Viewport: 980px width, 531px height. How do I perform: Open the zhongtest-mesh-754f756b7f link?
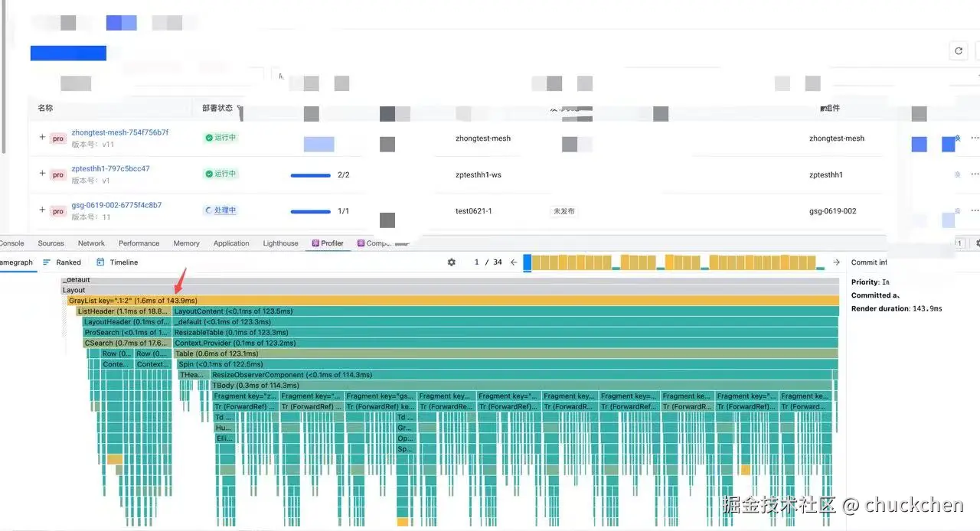(120, 132)
